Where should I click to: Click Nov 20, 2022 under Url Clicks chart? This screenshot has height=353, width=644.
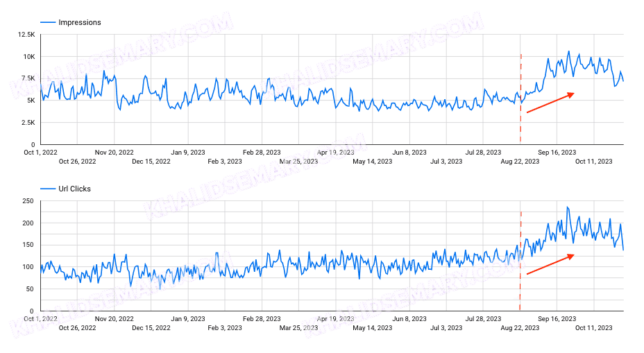coord(115,318)
